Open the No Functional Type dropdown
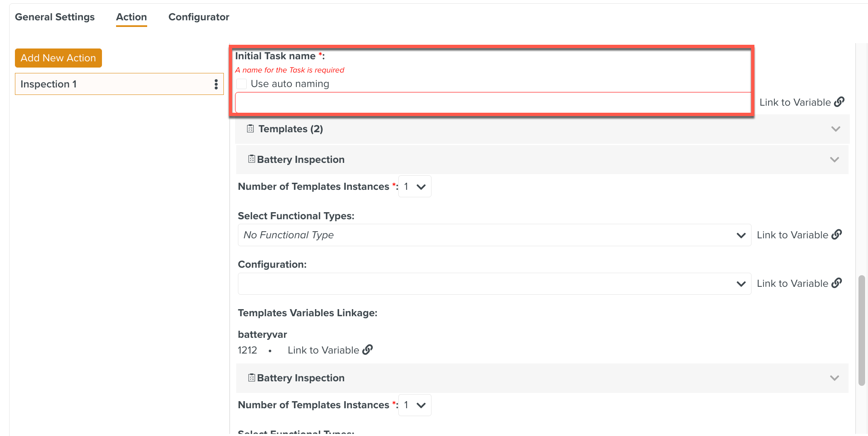The image size is (868, 436). pos(494,235)
